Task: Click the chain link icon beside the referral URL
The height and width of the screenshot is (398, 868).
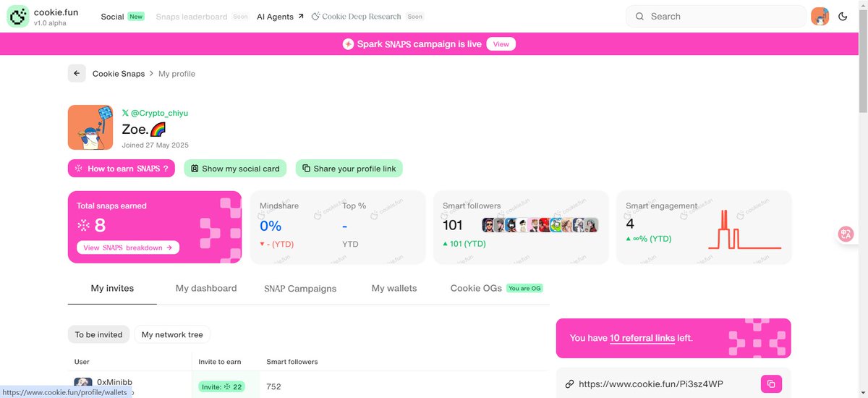Action: tap(569, 384)
